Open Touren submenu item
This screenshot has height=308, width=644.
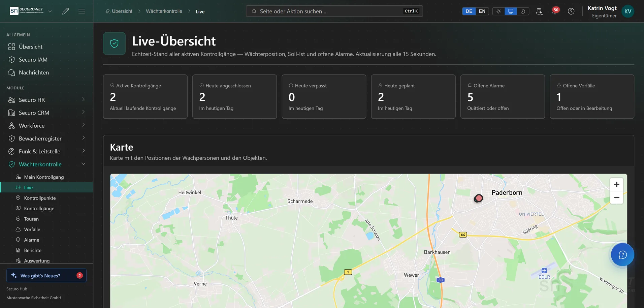click(46, 219)
